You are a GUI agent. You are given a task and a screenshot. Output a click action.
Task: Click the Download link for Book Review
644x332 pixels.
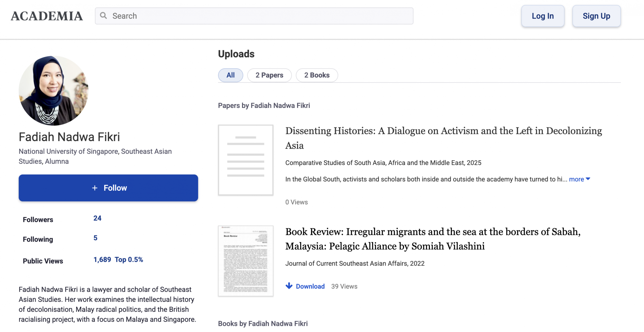click(310, 286)
